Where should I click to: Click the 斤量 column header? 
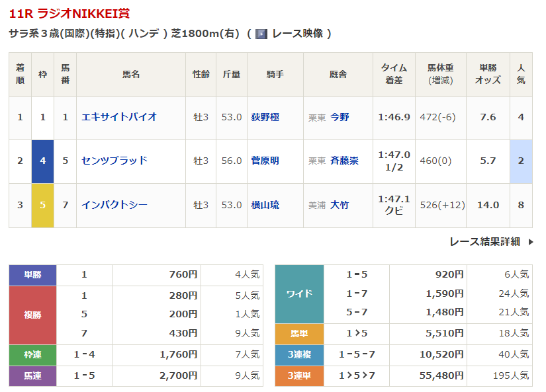click(232, 75)
